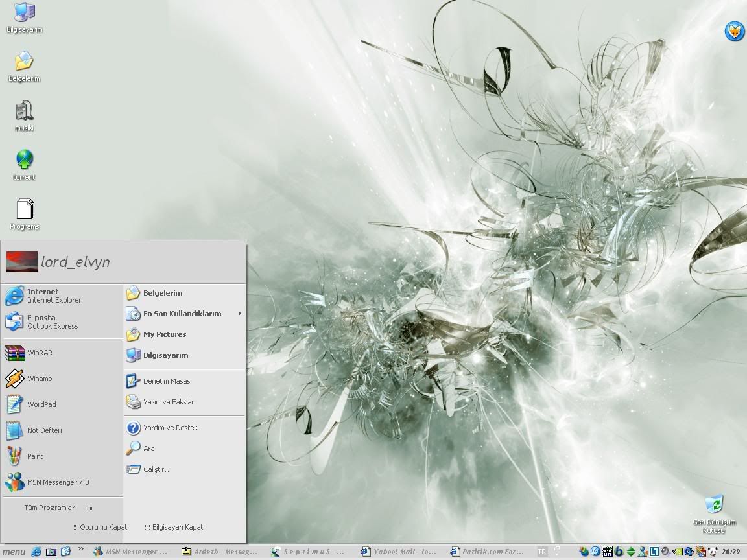
Task: Click the lord_elvyn user picture
Action: (x=21, y=262)
